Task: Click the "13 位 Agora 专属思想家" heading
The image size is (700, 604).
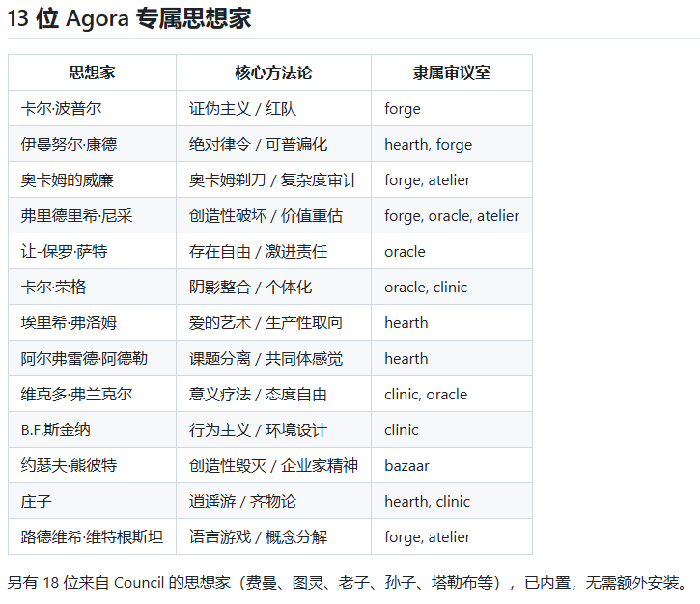Action: click(129, 17)
